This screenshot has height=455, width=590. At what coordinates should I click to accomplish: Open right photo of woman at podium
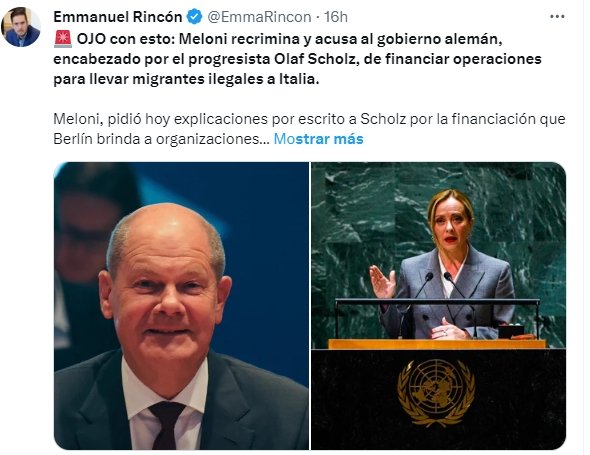click(438, 306)
